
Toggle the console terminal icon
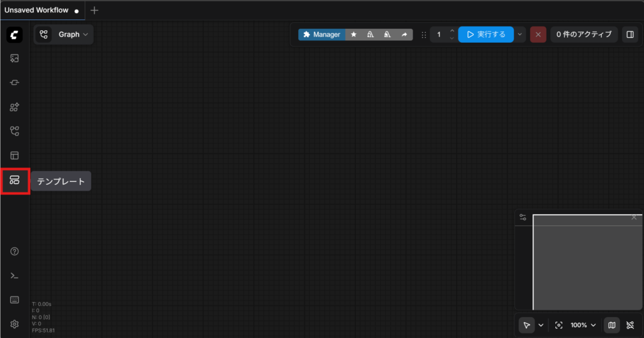point(14,276)
